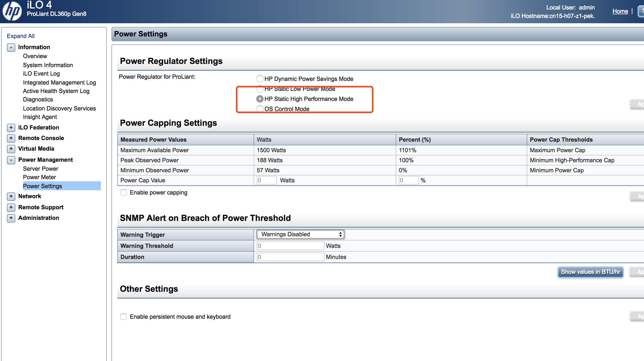
Task: Open Location Discovery Services
Action: click(x=59, y=108)
